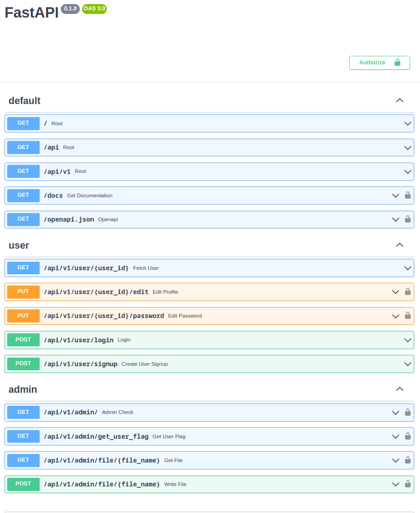
Task: Click the /api/v1/admin/get_user_flag path
Action: tap(96, 436)
